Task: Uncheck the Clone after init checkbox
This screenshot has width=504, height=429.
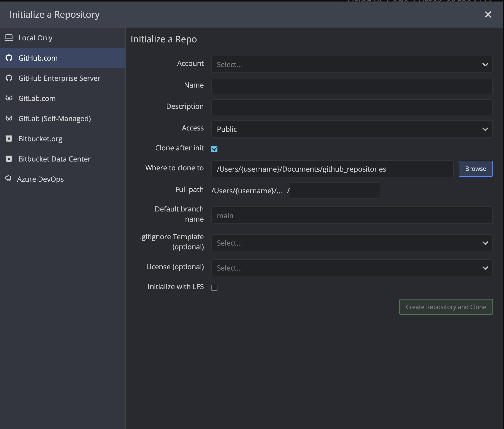Action: (214, 149)
